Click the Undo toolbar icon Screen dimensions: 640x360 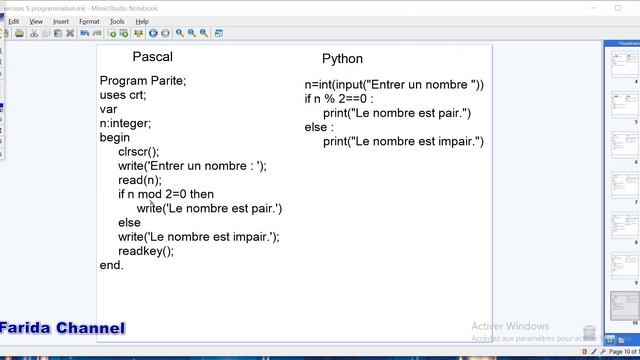(85, 33)
